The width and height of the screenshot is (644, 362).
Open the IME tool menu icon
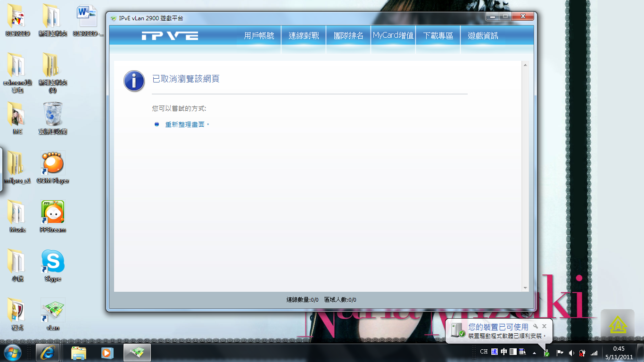tap(522, 352)
